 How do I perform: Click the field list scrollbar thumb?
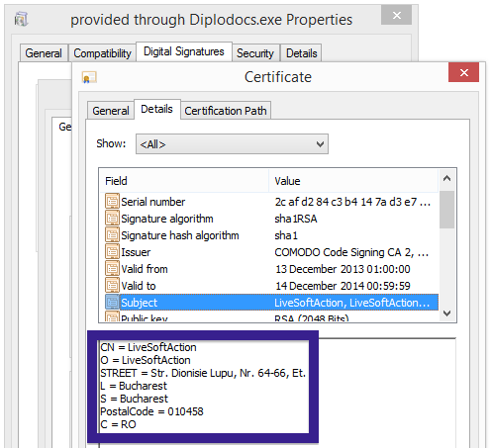tap(446, 210)
